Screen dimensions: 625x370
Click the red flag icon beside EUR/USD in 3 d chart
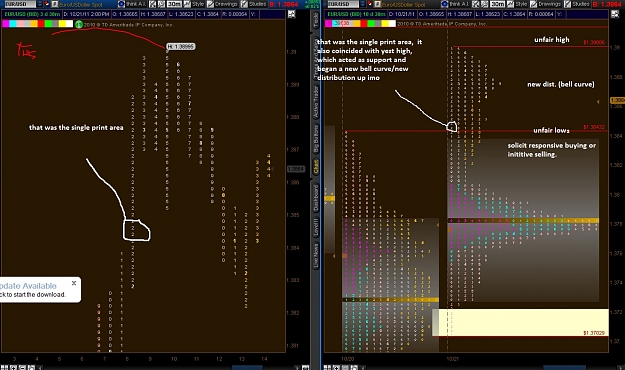[47, 4]
